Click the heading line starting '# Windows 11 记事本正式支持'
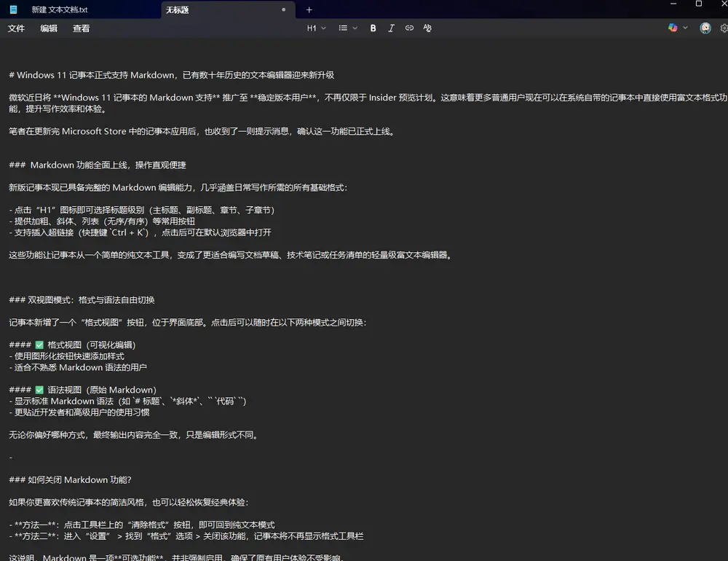This screenshot has width=728, height=561. (x=172, y=75)
